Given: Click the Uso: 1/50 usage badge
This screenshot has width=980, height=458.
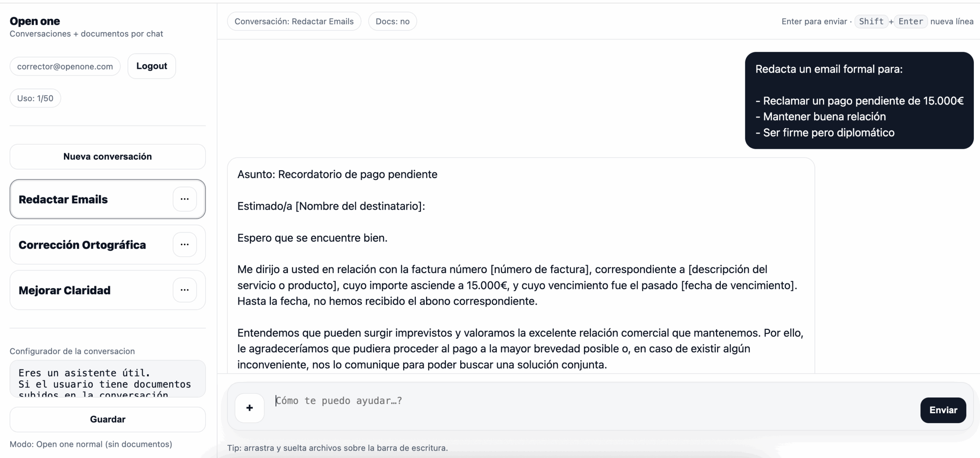Looking at the screenshot, I should [35, 98].
